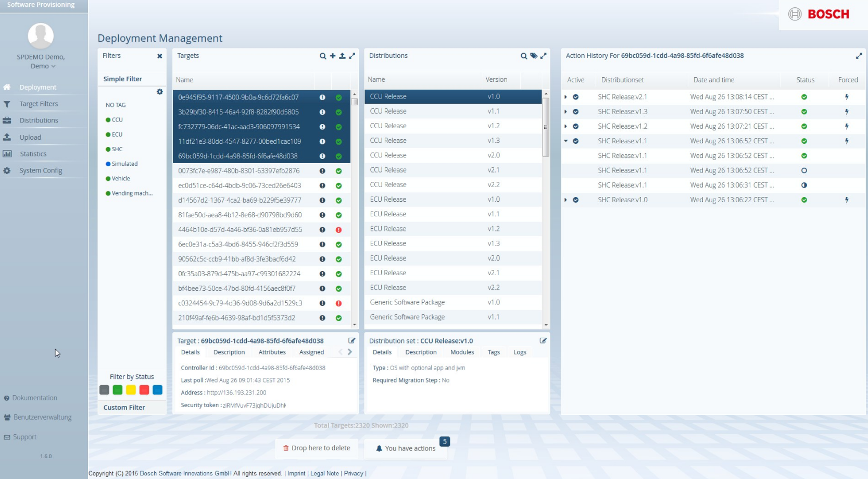Toggle the CCU tag filter
Viewport: 868px width, 479px height.
click(115, 120)
